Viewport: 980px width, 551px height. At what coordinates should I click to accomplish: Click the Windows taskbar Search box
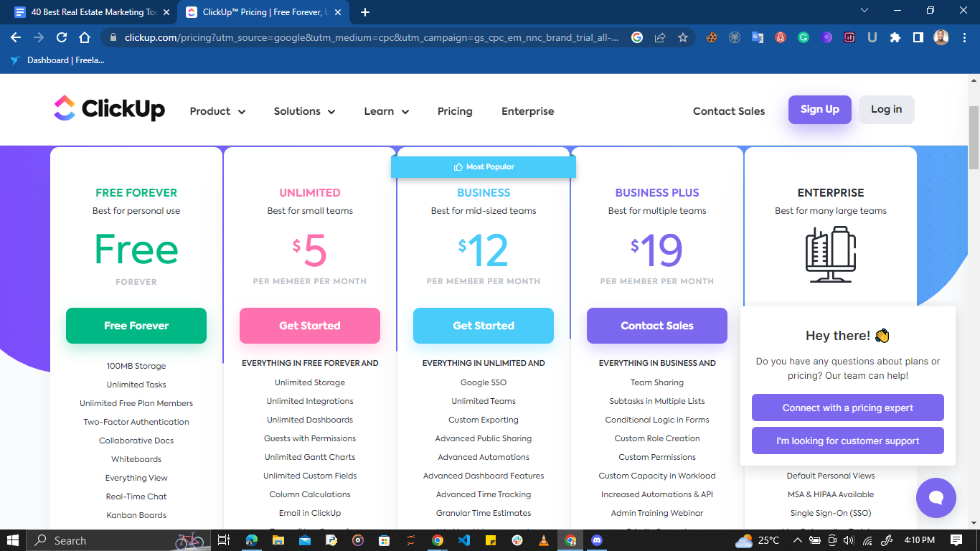tap(118, 540)
